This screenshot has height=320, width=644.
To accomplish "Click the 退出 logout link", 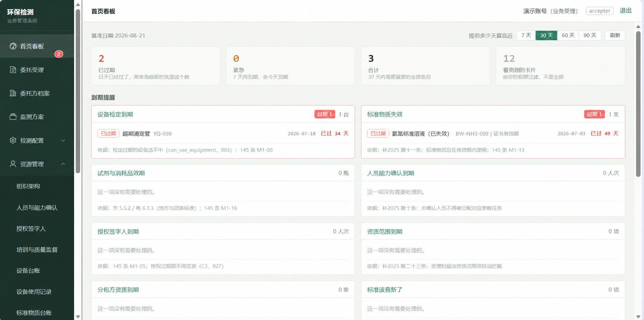I will [x=626, y=10].
